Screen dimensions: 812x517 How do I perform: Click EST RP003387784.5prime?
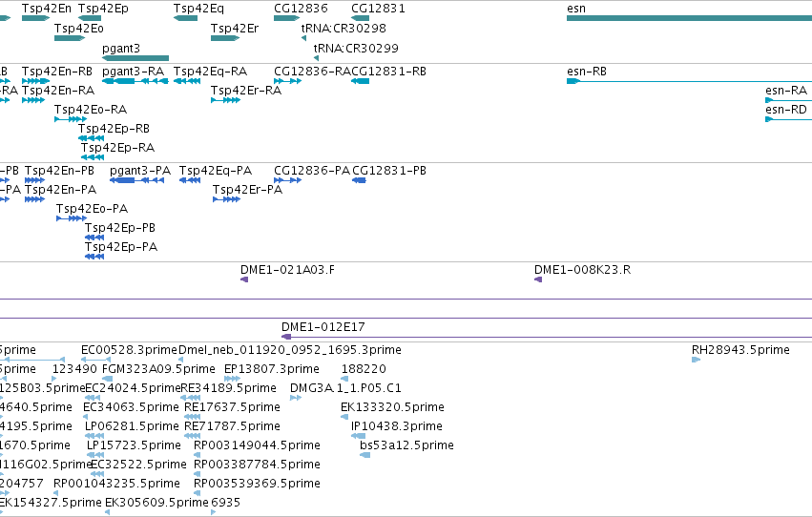point(197,474)
